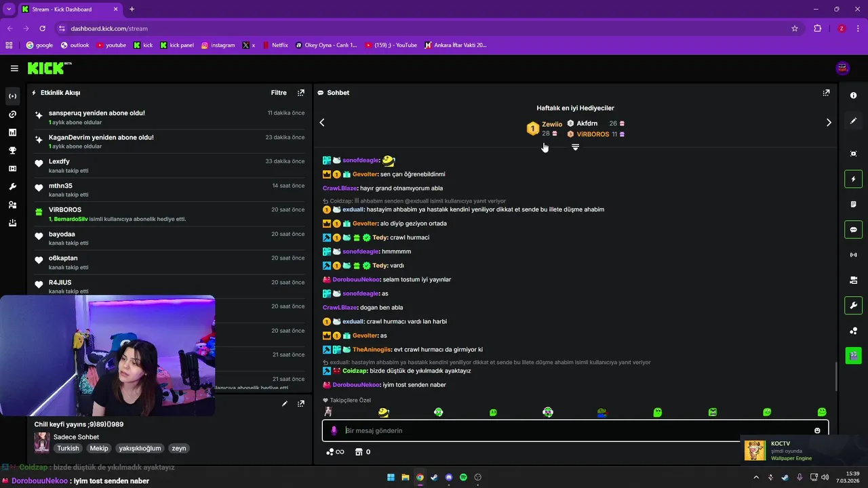Open the kick panel bookmark
The width and height of the screenshot is (868, 488).
[177, 45]
